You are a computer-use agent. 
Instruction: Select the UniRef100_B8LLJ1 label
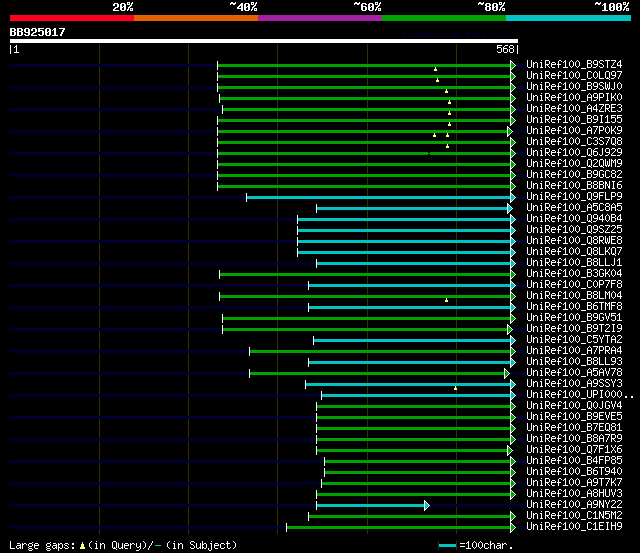(574, 263)
